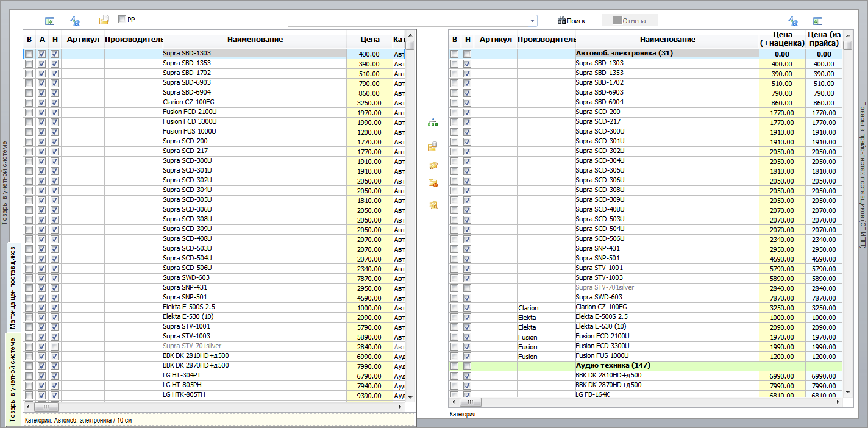
Task: Toggle the РР checkbox
Action: point(122,20)
